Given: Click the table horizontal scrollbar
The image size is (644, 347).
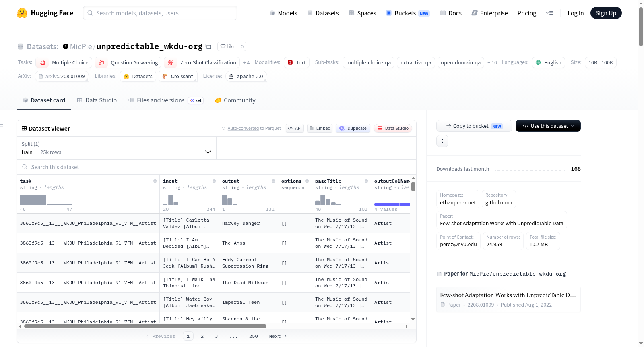Looking at the screenshot, I should point(145,326).
